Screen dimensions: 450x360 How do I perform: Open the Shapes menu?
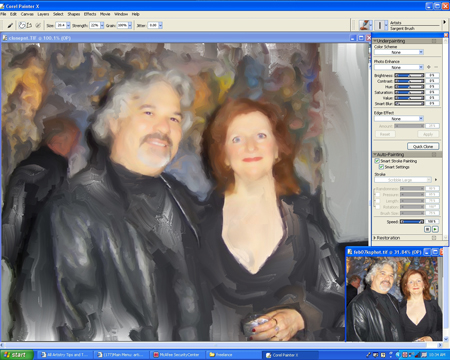pos(74,14)
